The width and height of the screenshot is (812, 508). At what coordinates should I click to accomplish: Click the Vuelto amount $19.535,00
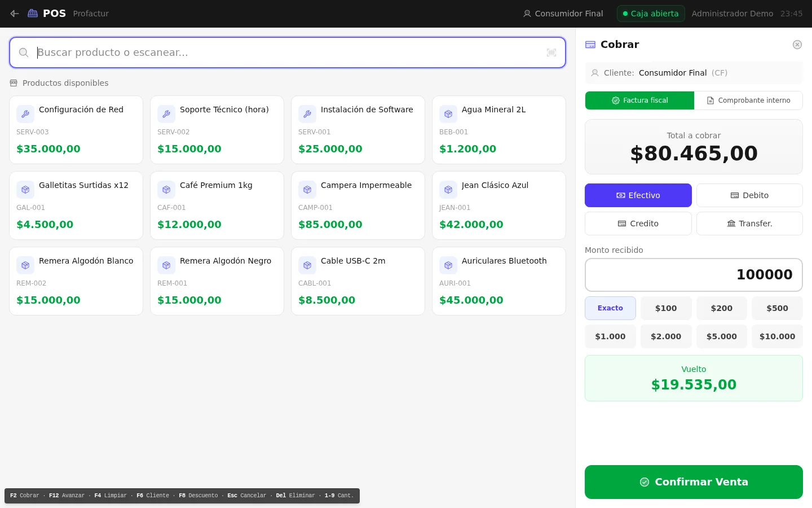694,385
